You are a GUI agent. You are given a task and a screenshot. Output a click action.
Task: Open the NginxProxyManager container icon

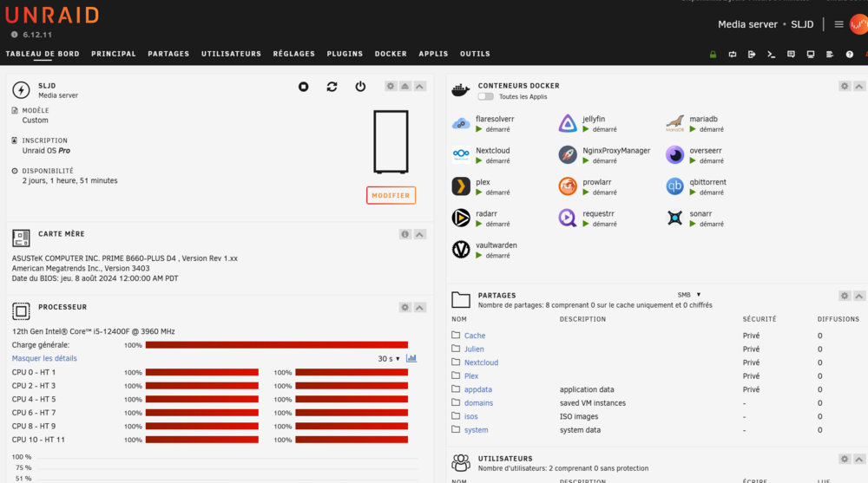coord(568,155)
